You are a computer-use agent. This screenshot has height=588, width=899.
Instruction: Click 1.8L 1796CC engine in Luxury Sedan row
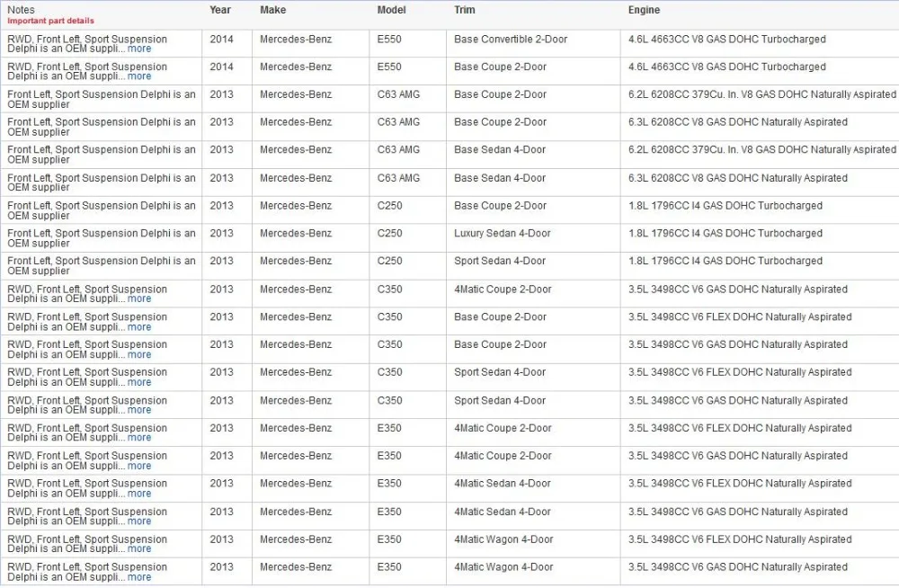(x=725, y=233)
